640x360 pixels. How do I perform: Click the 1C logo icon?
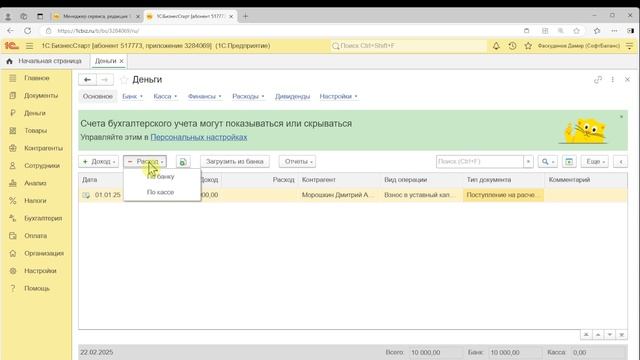(x=11, y=46)
